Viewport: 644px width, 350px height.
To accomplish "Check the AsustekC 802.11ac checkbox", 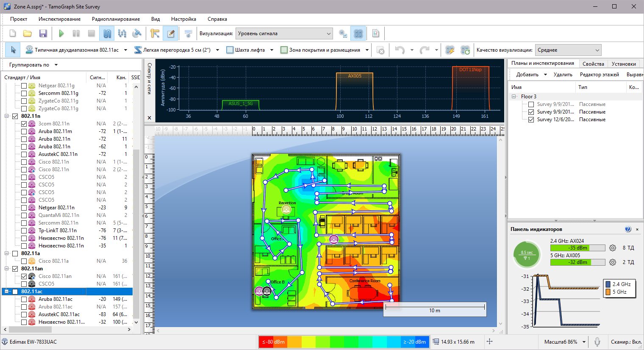I will point(24,314).
